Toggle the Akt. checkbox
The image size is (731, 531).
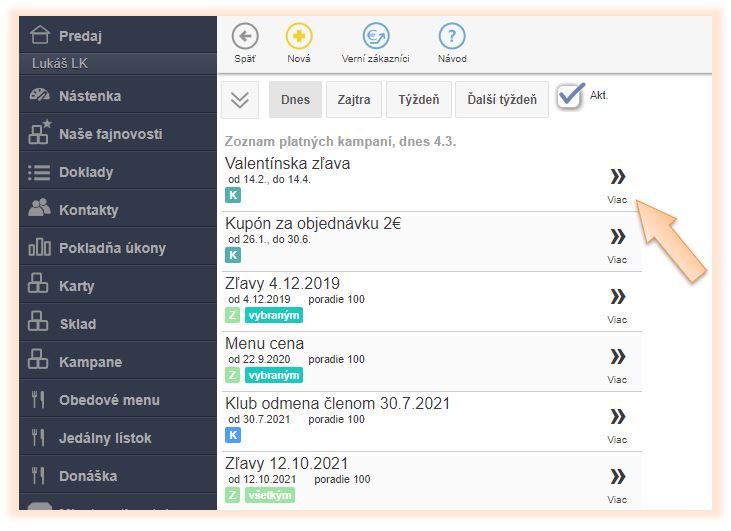tap(571, 96)
